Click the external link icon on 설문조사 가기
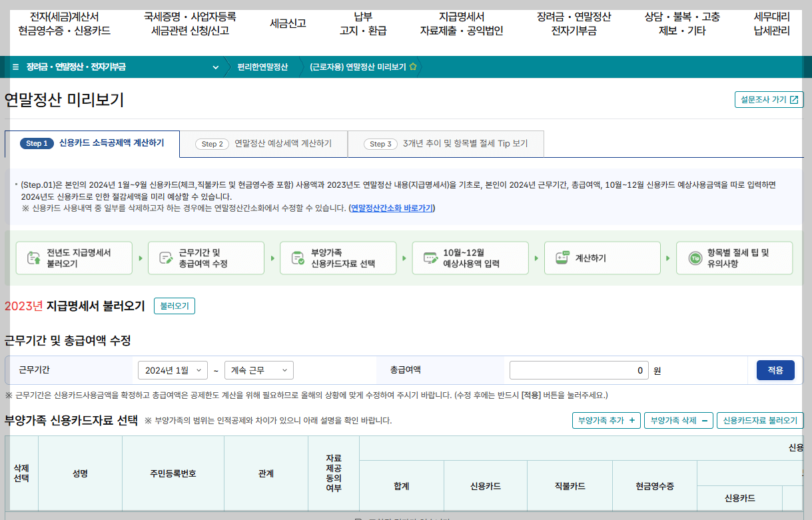Image resolution: width=812 pixels, height=520 pixels. pos(793,99)
